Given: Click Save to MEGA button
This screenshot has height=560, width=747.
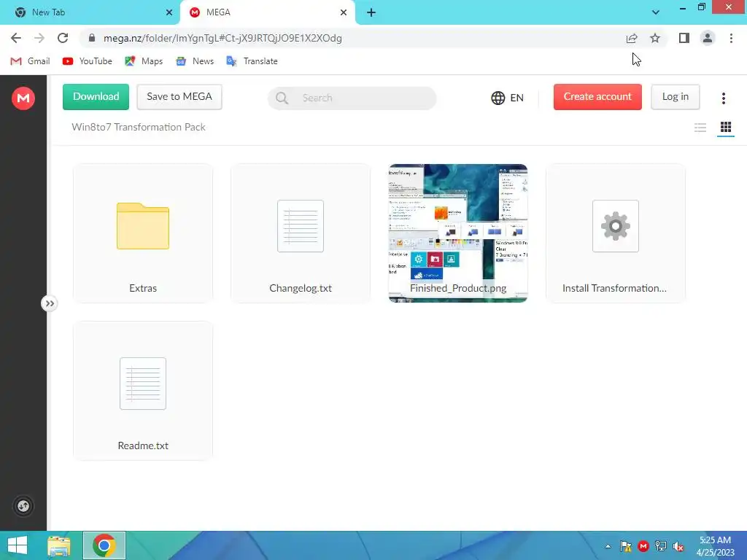Looking at the screenshot, I should point(179,97).
